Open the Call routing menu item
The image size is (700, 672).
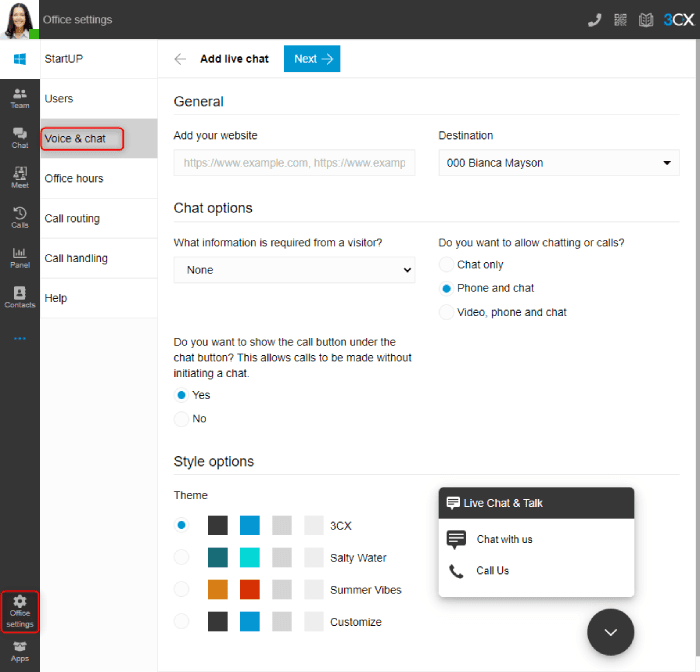[72, 219]
